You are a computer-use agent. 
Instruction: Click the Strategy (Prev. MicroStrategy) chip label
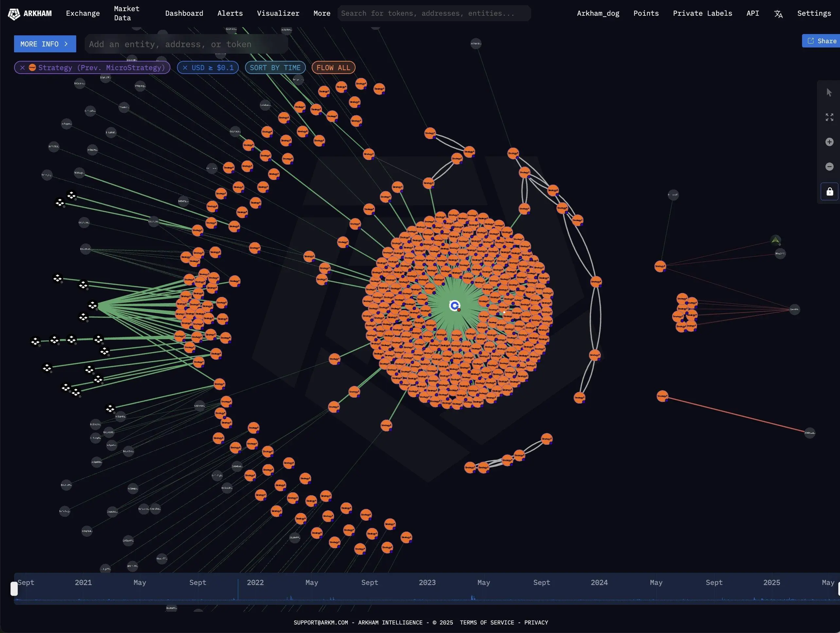pyautogui.click(x=101, y=68)
